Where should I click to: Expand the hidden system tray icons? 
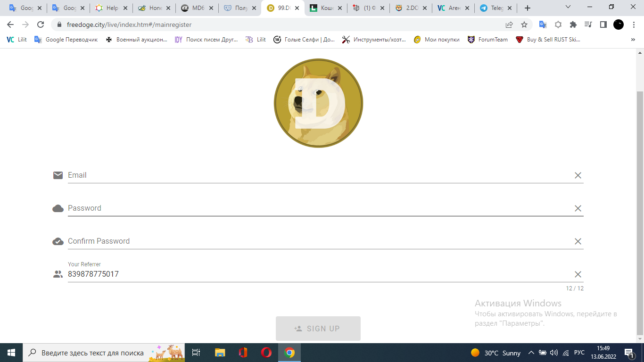[531, 353]
